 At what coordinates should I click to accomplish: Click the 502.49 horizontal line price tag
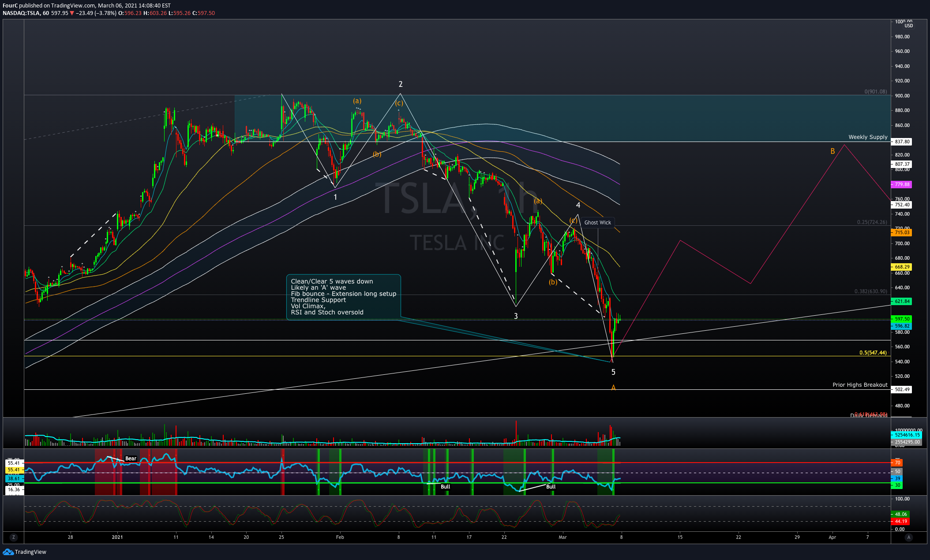[x=902, y=389]
